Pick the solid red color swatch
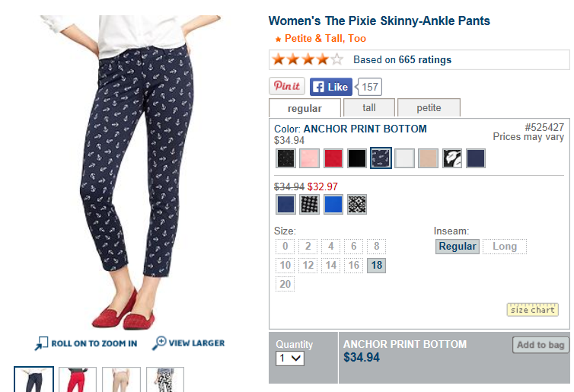 (333, 158)
